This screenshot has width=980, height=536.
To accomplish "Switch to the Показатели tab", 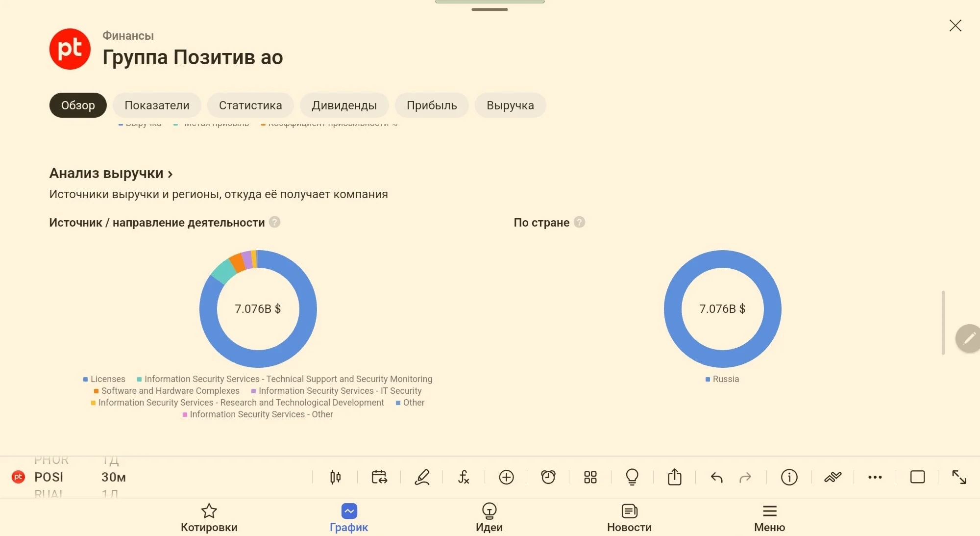I will point(157,105).
